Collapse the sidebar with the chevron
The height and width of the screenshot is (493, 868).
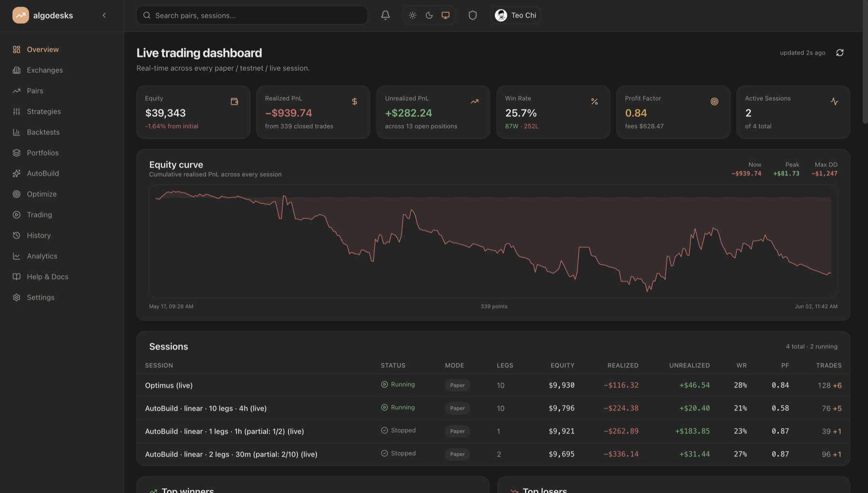tap(104, 15)
